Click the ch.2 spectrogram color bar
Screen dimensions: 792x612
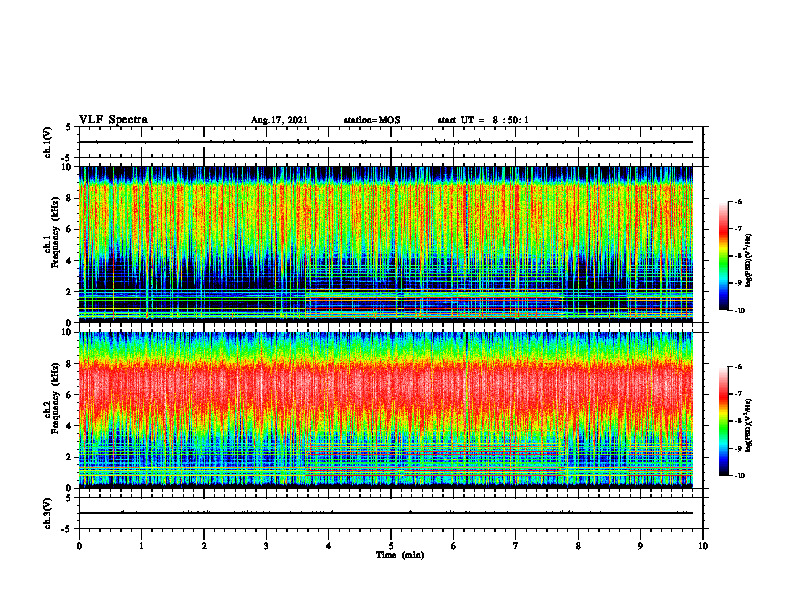[724, 421]
